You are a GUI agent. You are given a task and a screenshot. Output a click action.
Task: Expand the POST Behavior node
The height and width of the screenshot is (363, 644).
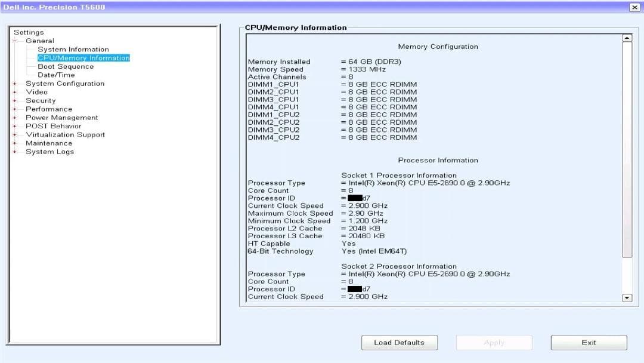click(15, 126)
